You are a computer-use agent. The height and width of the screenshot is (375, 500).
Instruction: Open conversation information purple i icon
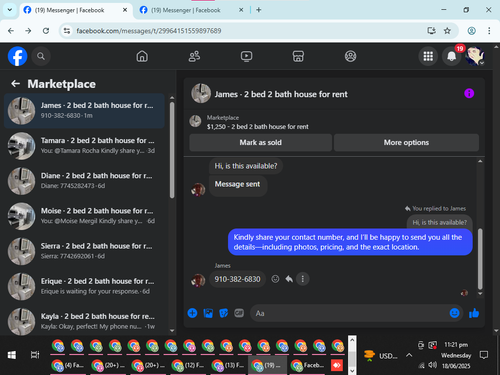click(x=469, y=93)
